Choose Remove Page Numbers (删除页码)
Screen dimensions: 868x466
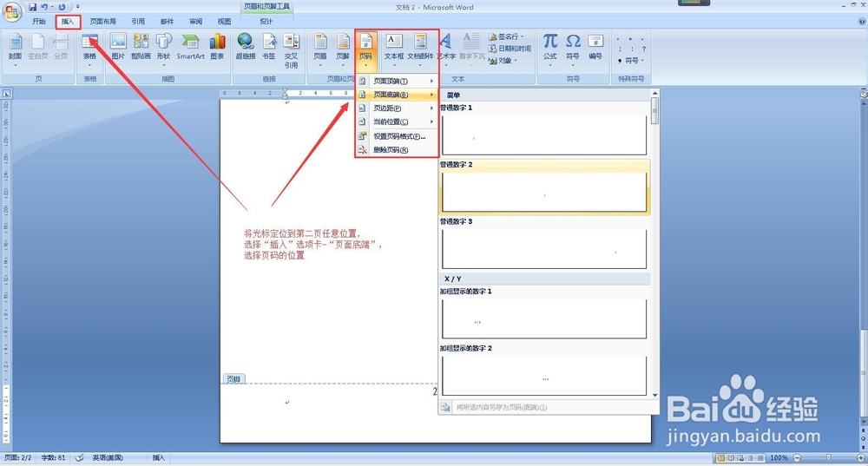[x=397, y=150]
